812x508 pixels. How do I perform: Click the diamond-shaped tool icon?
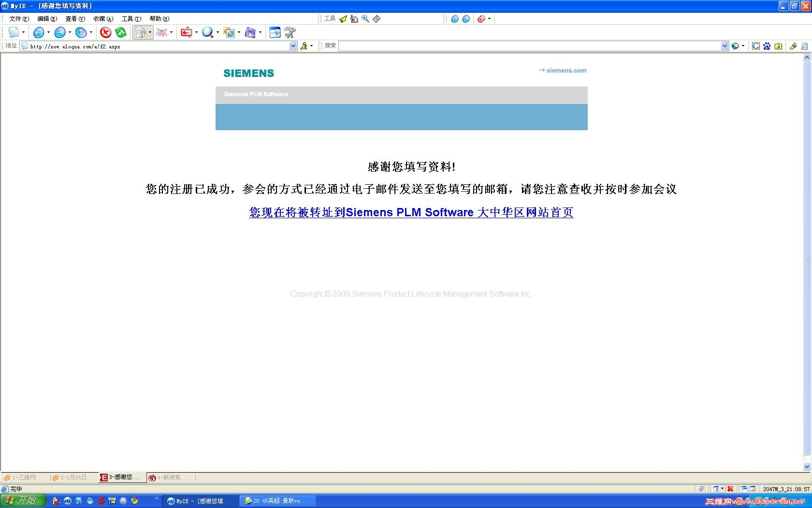[x=377, y=19]
